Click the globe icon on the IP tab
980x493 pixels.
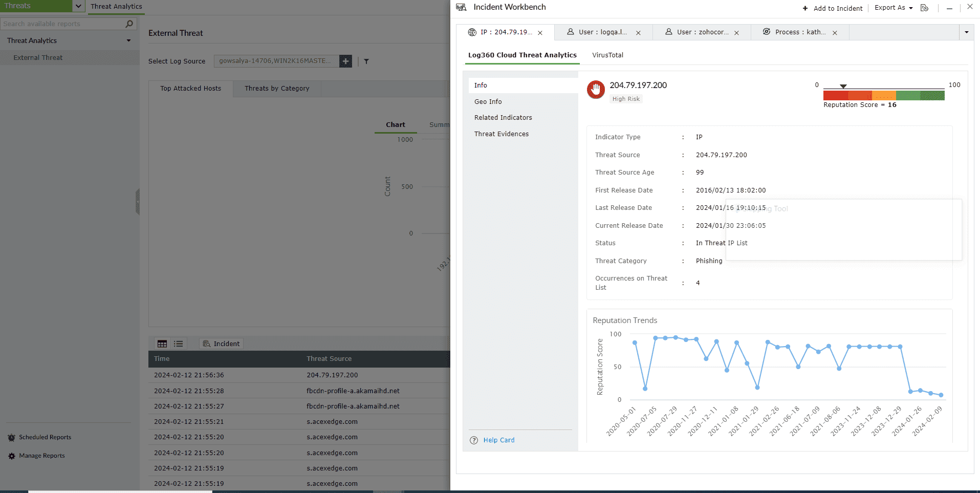(471, 32)
